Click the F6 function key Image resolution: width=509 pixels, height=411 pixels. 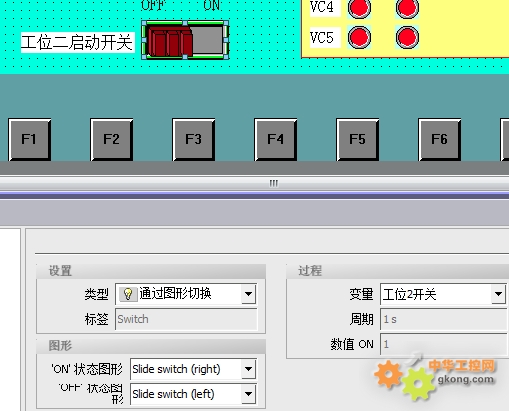[439, 139]
